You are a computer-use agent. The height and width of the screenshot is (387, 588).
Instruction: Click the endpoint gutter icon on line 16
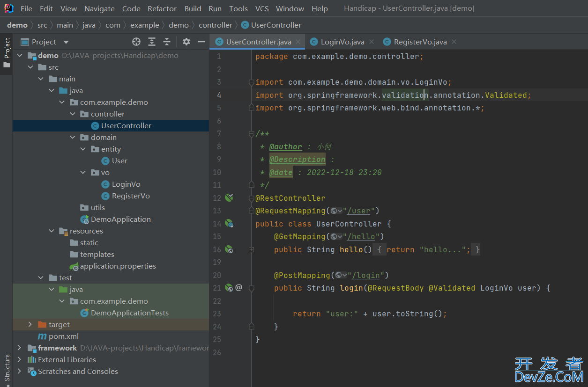[229, 249]
